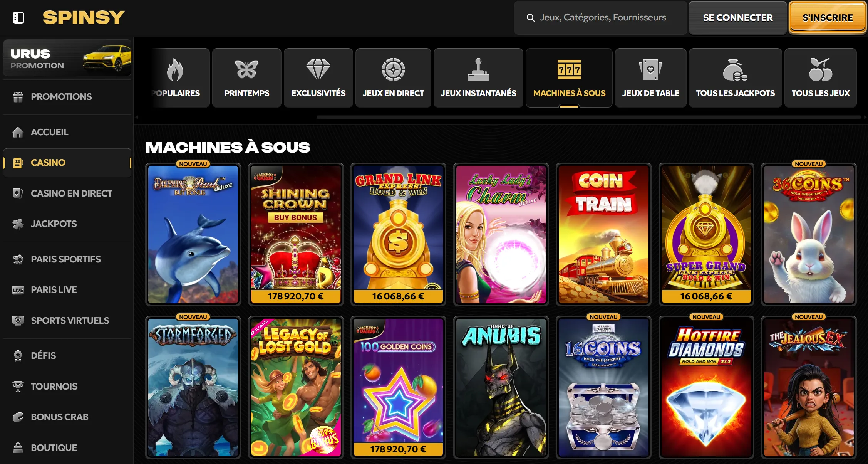
Task: Show the Tous les jeux tab
Action: [821, 78]
